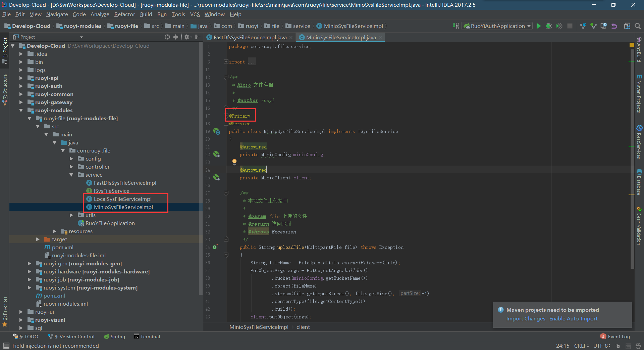Open the VCS menu

point(195,14)
